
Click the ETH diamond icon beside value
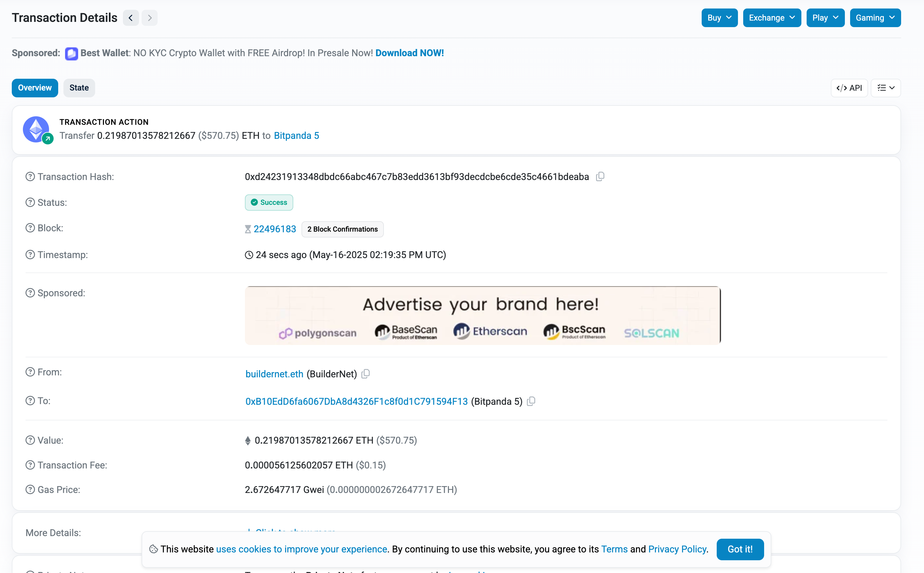(x=248, y=440)
